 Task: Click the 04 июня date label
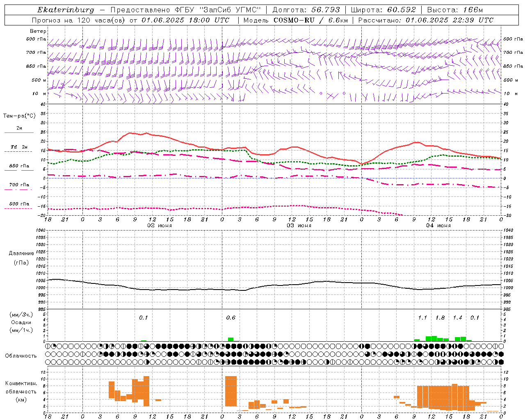438,225
